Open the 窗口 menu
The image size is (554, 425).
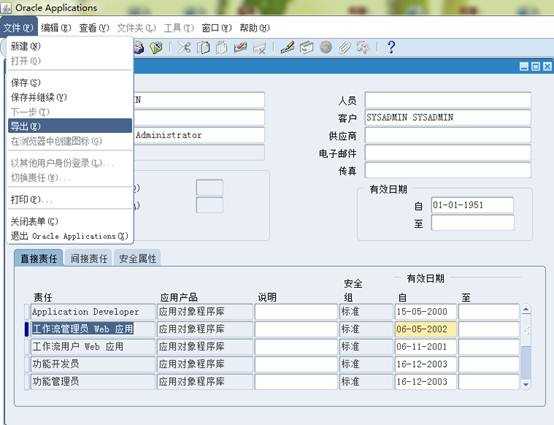point(217,27)
